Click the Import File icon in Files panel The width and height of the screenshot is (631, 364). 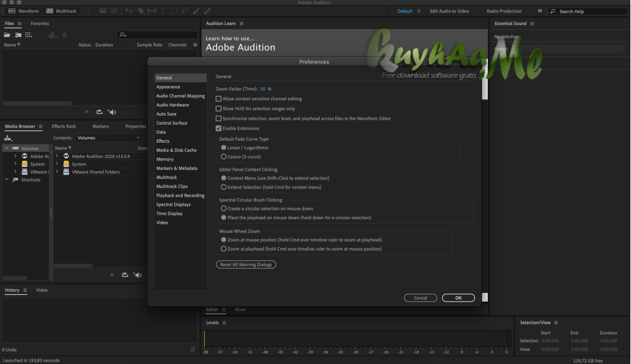tap(18, 35)
